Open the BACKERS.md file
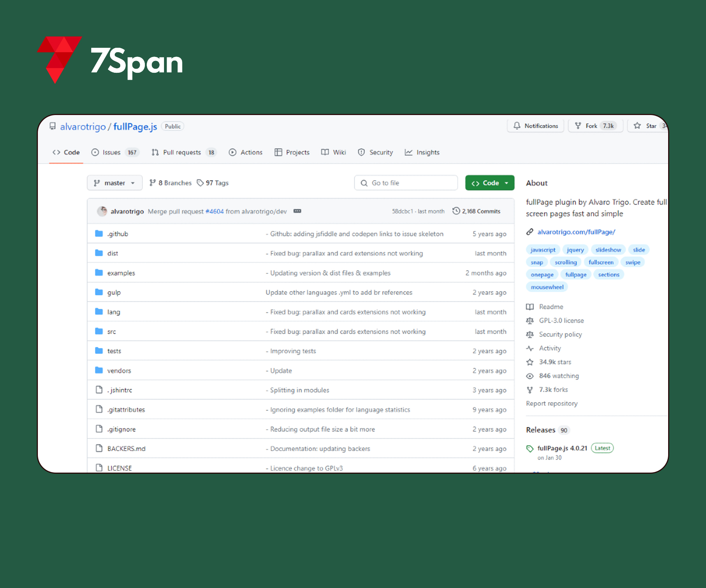706x588 pixels. pos(126,449)
